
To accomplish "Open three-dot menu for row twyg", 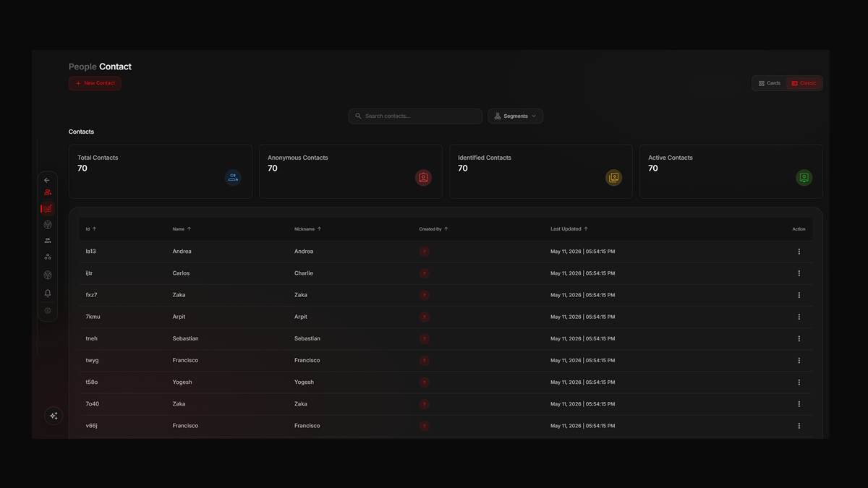I will (x=799, y=360).
